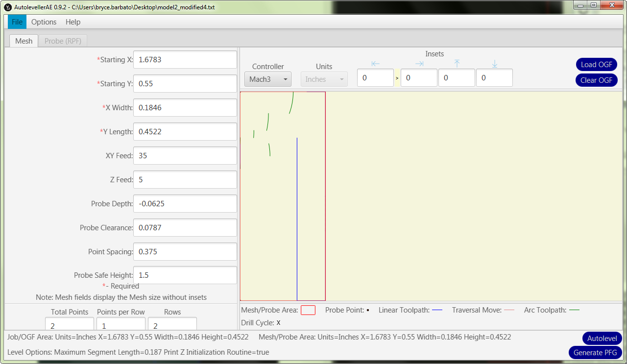Click the bottom inset arrow icon
Image resolution: width=627 pixels, height=364 pixels.
click(495, 64)
